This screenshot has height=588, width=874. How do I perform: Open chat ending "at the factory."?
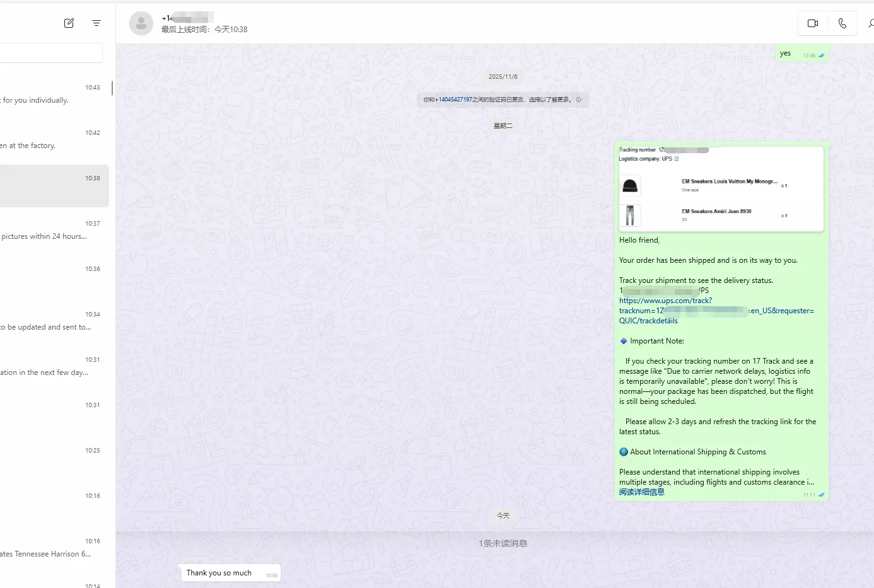(x=50, y=140)
